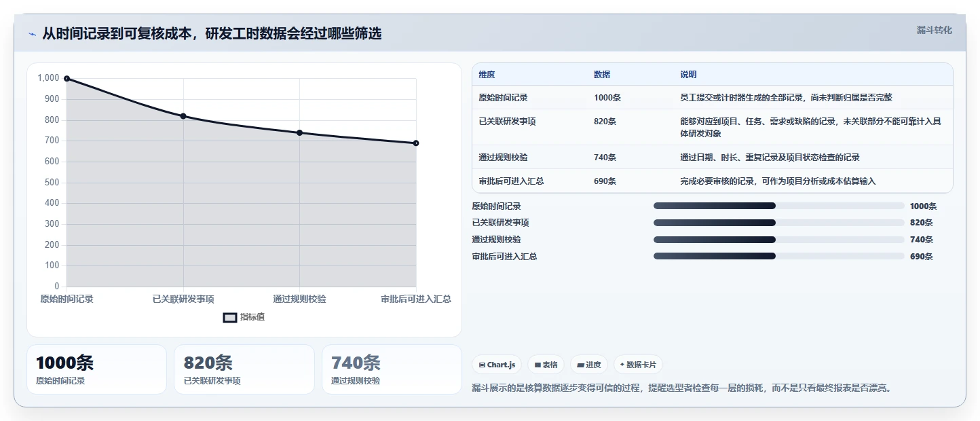The width and height of the screenshot is (980, 421).
Task: Click the 690条 label beside progress bar
Action: 922,257
